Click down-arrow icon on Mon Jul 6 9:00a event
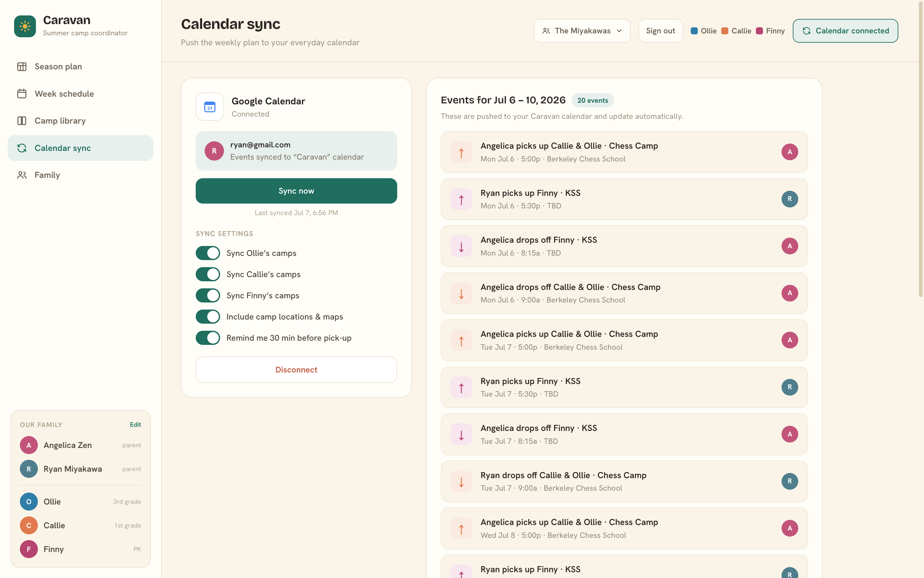The width and height of the screenshot is (924, 578). tap(461, 293)
